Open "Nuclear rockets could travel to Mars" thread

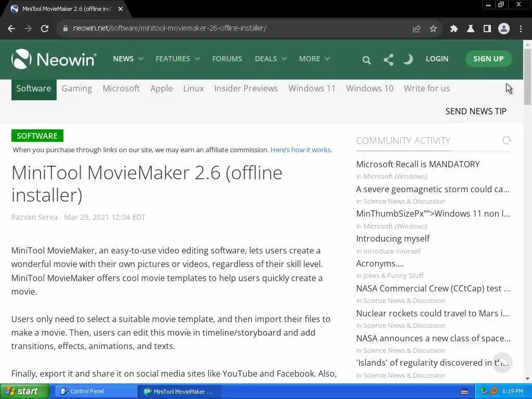(x=433, y=313)
